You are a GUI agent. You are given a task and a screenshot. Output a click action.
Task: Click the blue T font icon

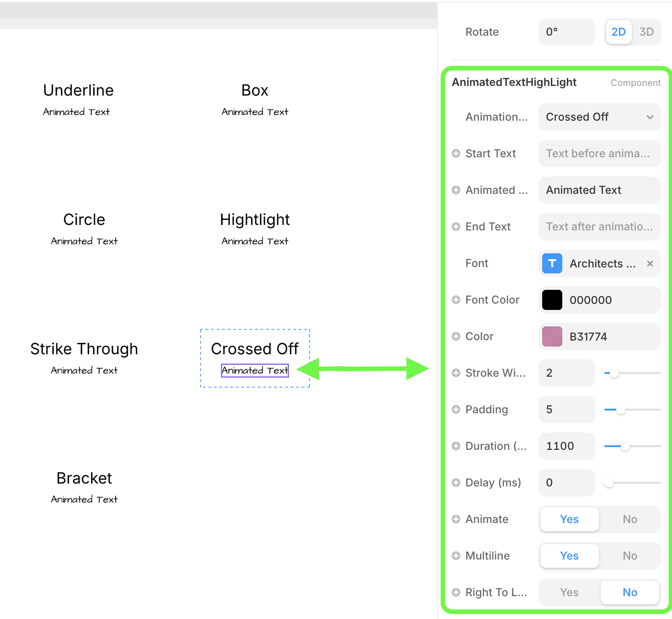coord(552,263)
